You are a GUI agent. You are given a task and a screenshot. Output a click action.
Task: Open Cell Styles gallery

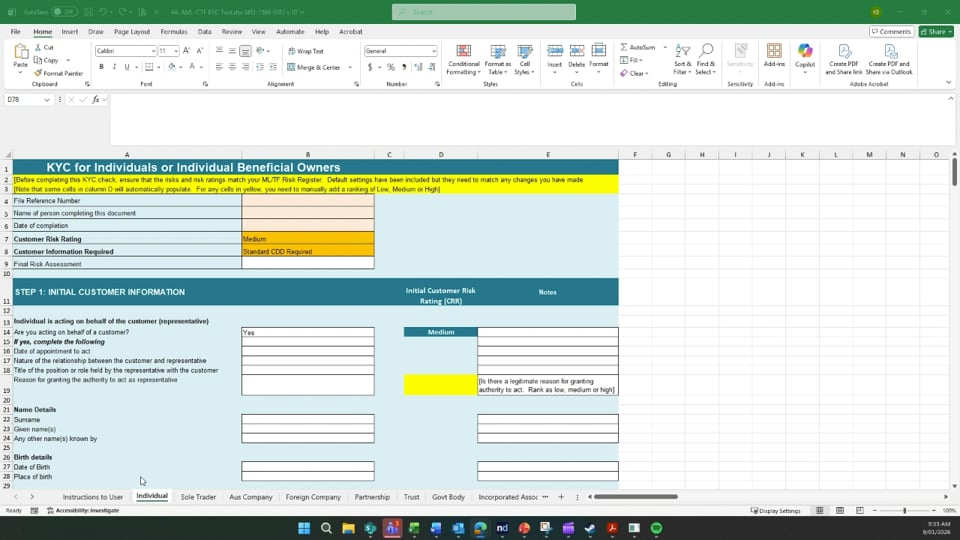pos(525,59)
